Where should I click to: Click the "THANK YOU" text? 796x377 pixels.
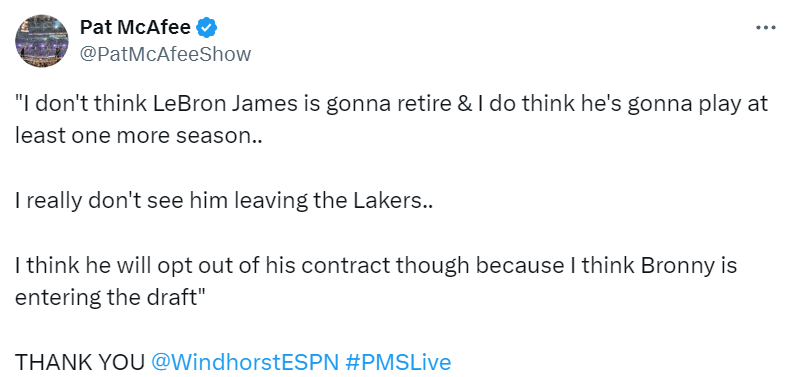pos(80,362)
